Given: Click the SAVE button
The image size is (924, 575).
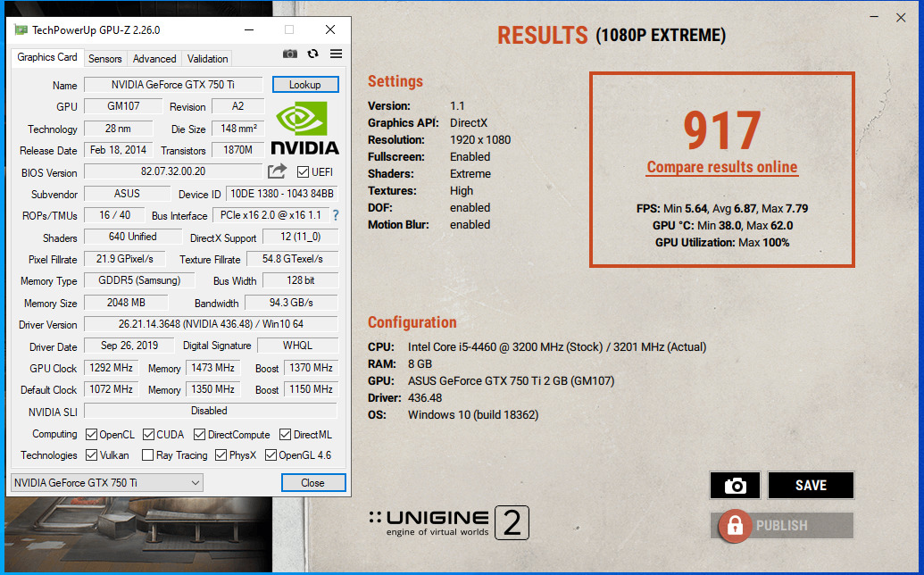Looking at the screenshot, I should (811, 486).
